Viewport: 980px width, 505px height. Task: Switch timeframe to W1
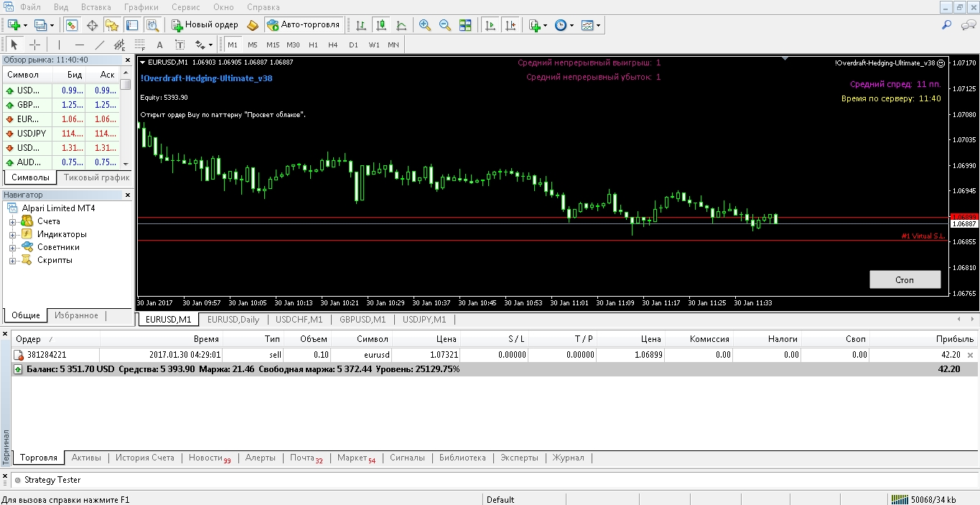tap(374, 45)
